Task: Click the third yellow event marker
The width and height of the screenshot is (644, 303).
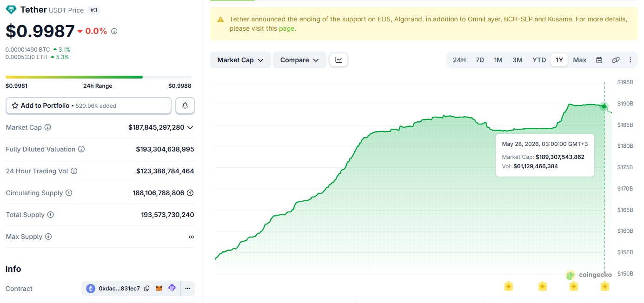Action: (x=574, y=286)
